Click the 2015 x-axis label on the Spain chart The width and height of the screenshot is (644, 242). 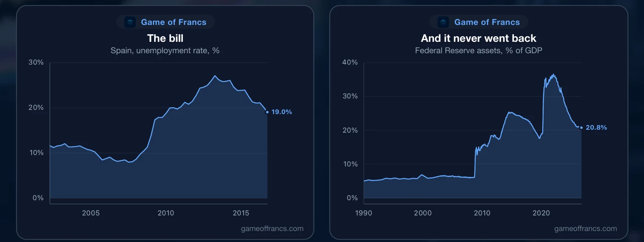click(x=241, y=213)
